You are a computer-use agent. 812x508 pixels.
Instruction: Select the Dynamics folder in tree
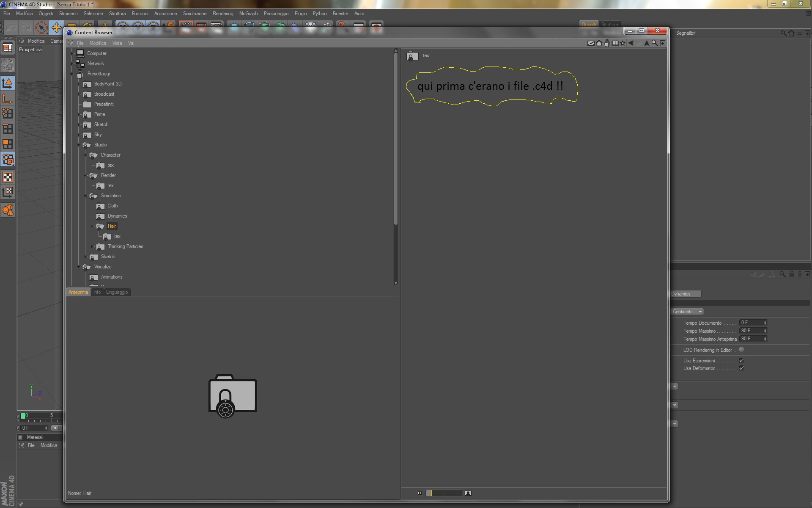[117, 216]
